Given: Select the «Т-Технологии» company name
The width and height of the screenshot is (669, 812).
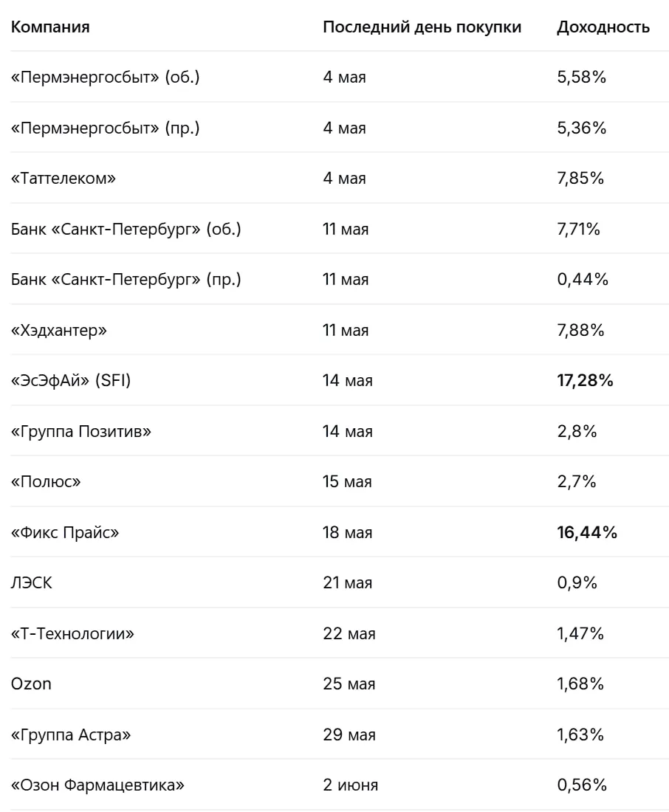Looking at the screenshot, I should coord(72,634).
